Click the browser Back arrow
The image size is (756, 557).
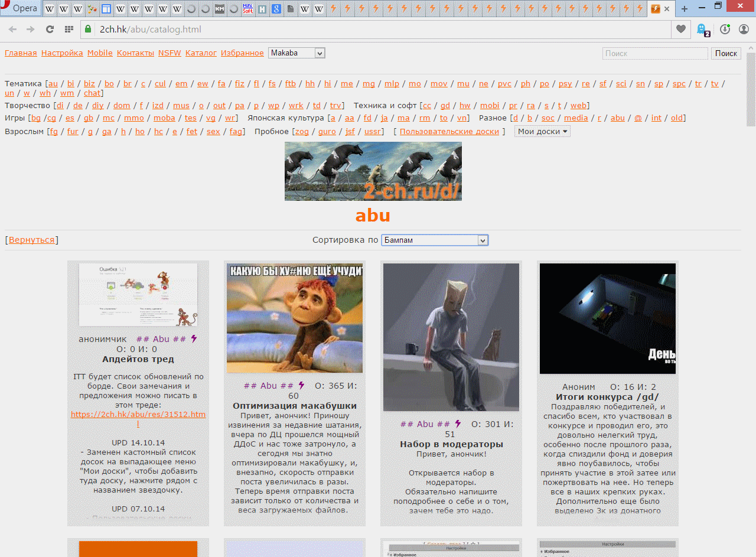point(12,30)
